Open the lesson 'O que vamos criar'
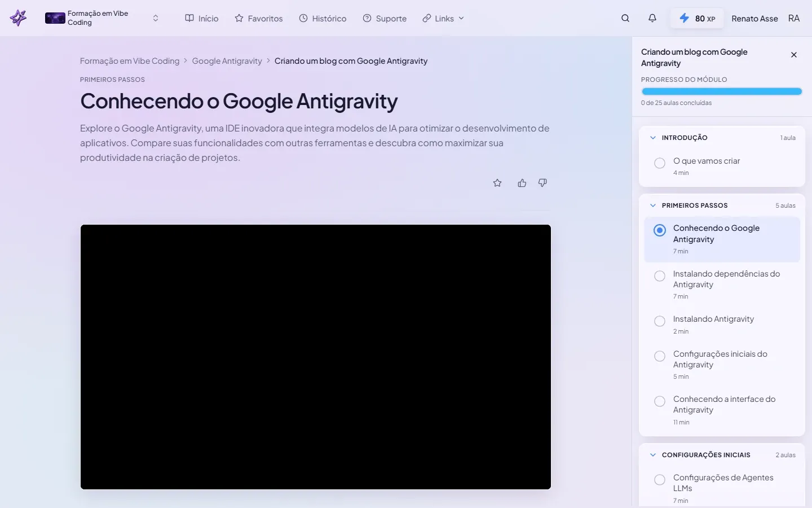 coord(707,161)
